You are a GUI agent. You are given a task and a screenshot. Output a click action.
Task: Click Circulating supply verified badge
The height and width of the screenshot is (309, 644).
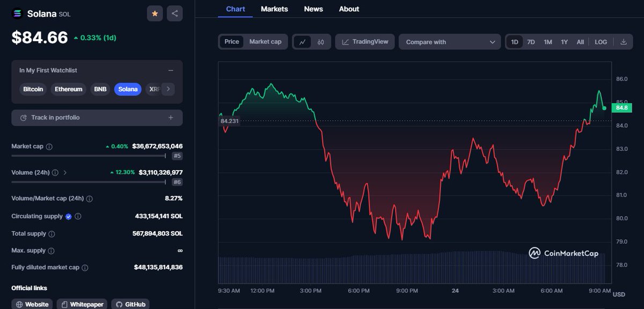(68, 216)
